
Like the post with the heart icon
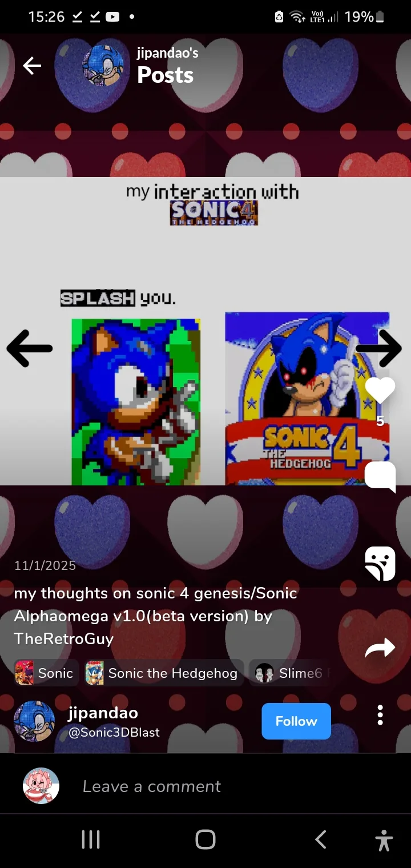tap(380, 391)
